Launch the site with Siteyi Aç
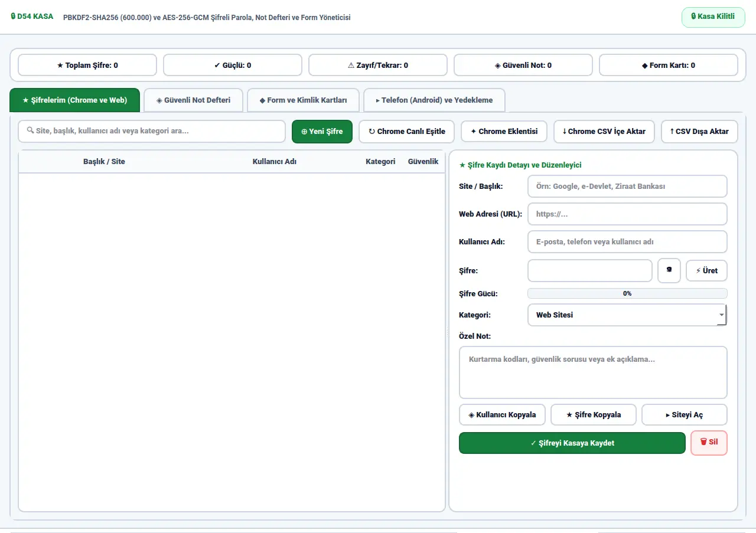Screen dimensions: 756x533 coord(684,415)
